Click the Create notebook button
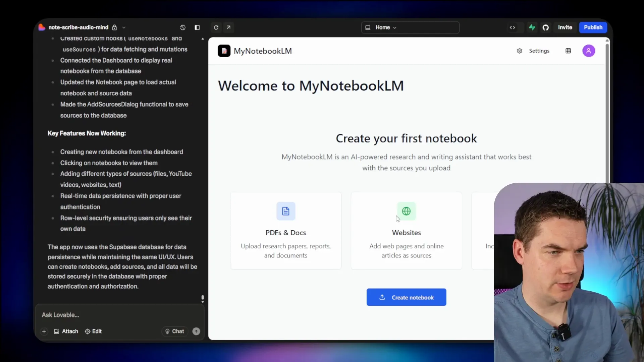Image resolution: width=644 pixels, height=362 pixels. pyautogui.click(x=406, y=297)
